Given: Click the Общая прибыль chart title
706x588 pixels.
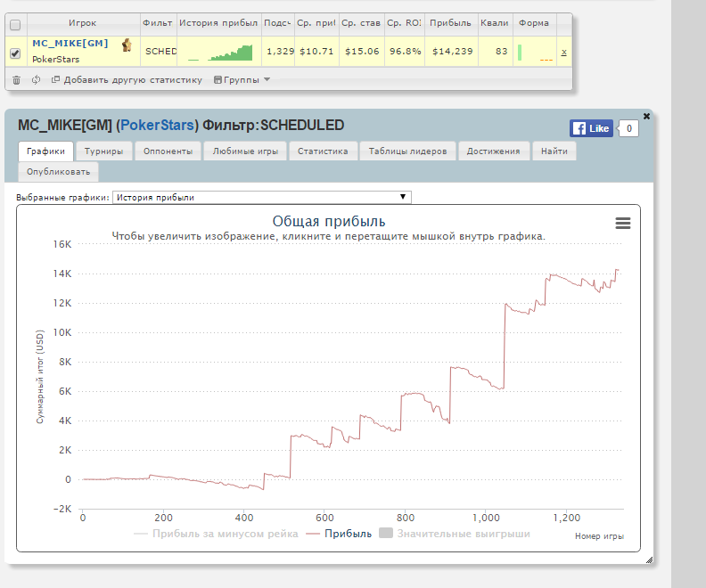Looking at the screenshot, I should point(329,221).
